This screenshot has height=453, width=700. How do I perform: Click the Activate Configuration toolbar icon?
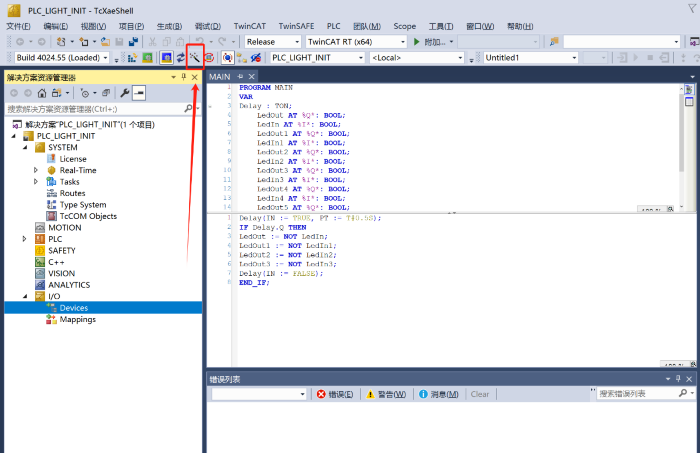(133, 58)
